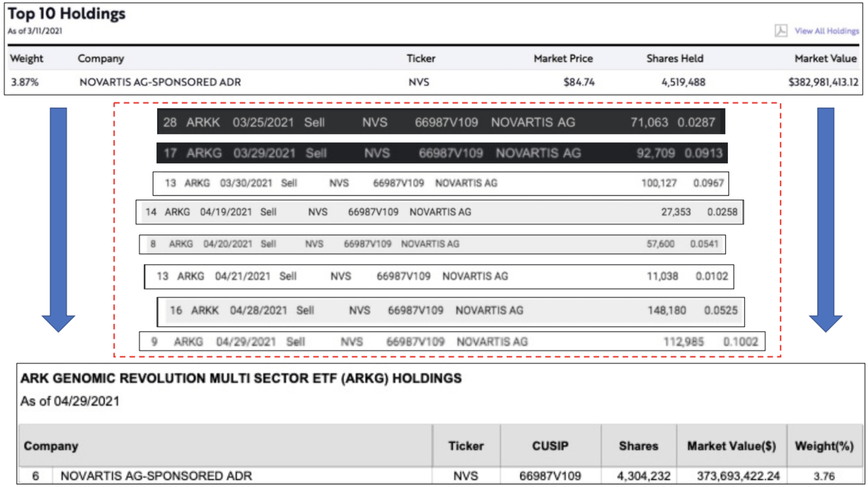Click the CUSIP column header in ARKG holdings
Image resolution: width=868 pixels, height=487 pixels.
(x=550, y=446)
